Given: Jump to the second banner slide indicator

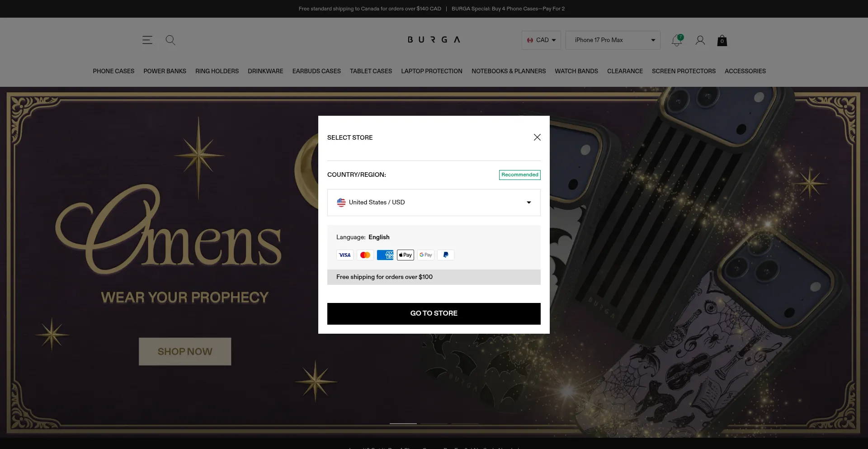Looking at the screenshot, I should point(434,424).
